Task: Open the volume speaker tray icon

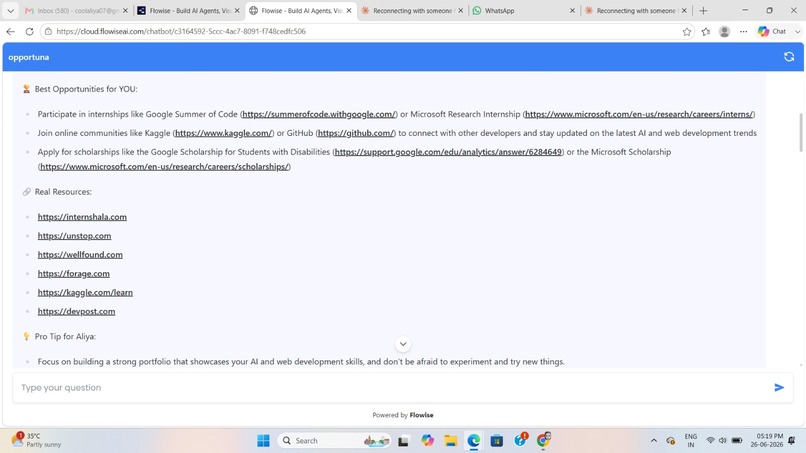Action: click(x=722, y=441)
